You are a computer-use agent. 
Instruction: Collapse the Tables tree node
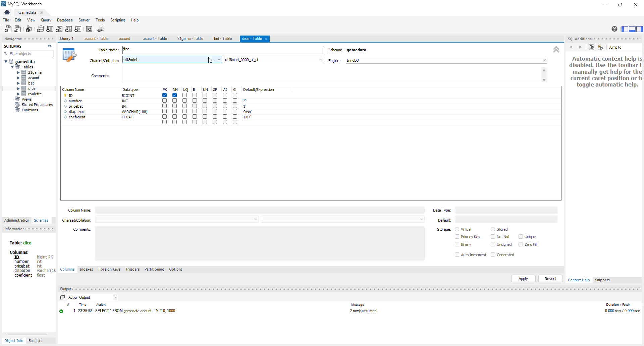(12, 67)
